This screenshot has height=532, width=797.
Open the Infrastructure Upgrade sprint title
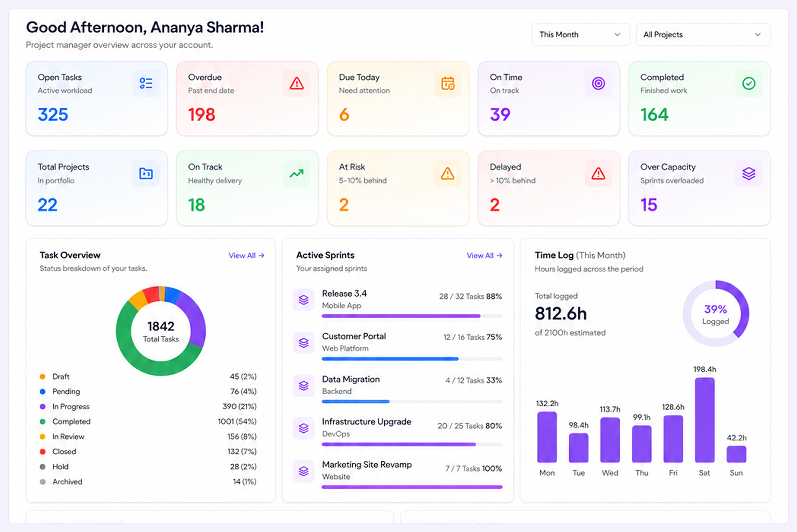tap(367, 422)
